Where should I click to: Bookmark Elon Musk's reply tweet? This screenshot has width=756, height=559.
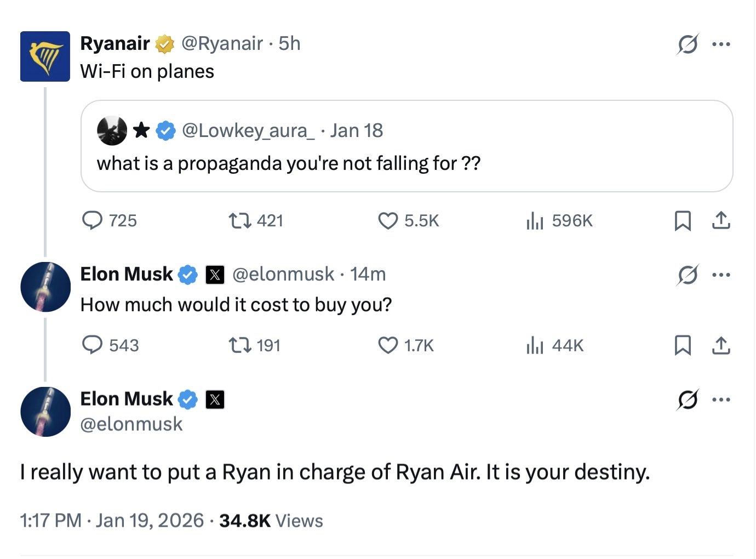tap(683, 345)
